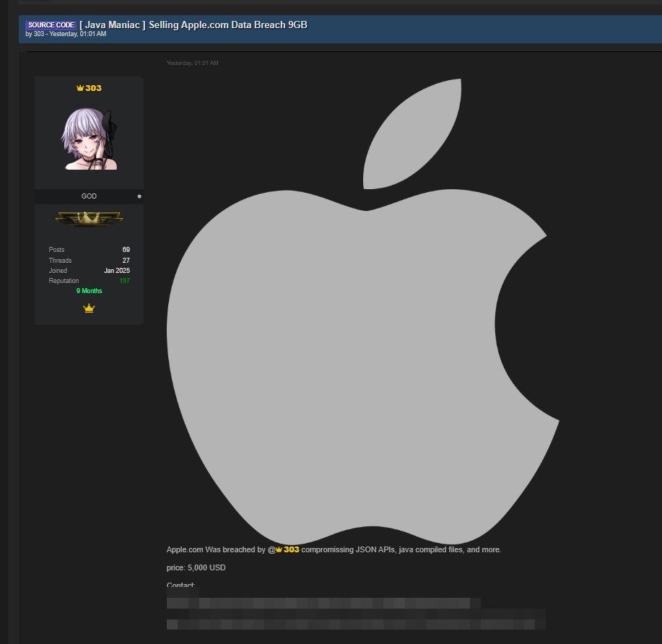Open profile via username 303 in sidebar
662x644 pixels.
93,88
